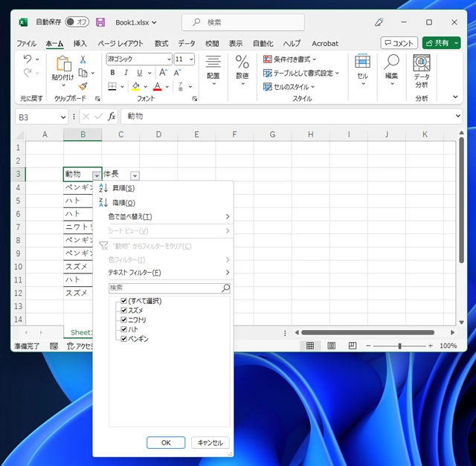The width and height of the screenshot is (476, 466).
Task: Open the 体長 column filter dropdown
Action: point(135,175)
